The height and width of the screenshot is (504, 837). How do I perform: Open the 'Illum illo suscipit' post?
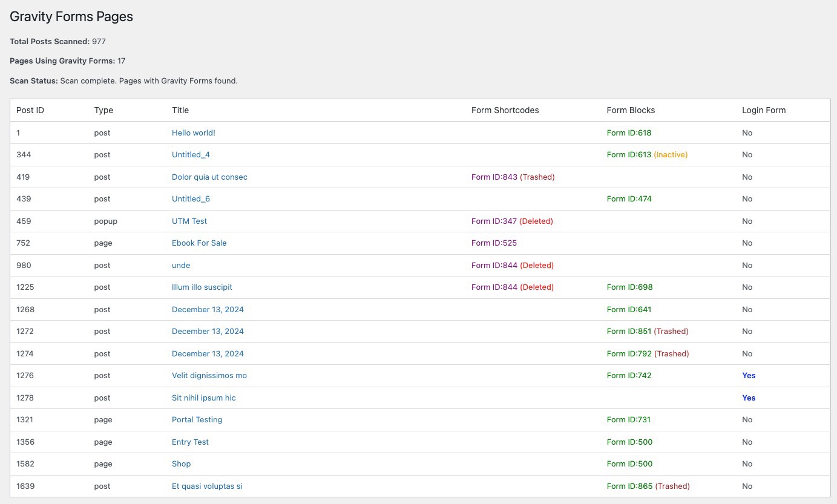tap(202, 287)
